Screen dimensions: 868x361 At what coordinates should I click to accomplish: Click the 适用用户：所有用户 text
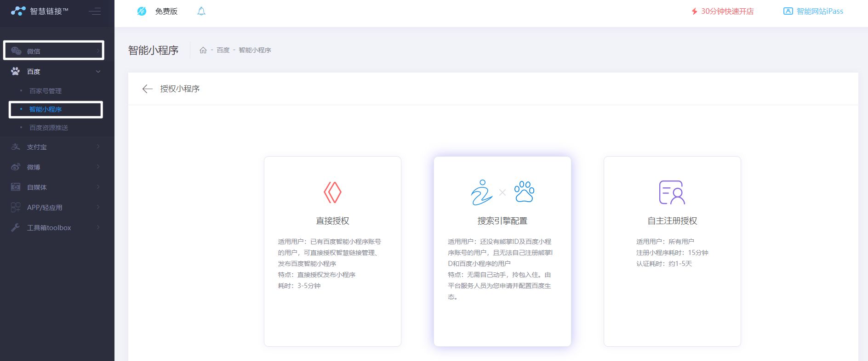point(665,242)
